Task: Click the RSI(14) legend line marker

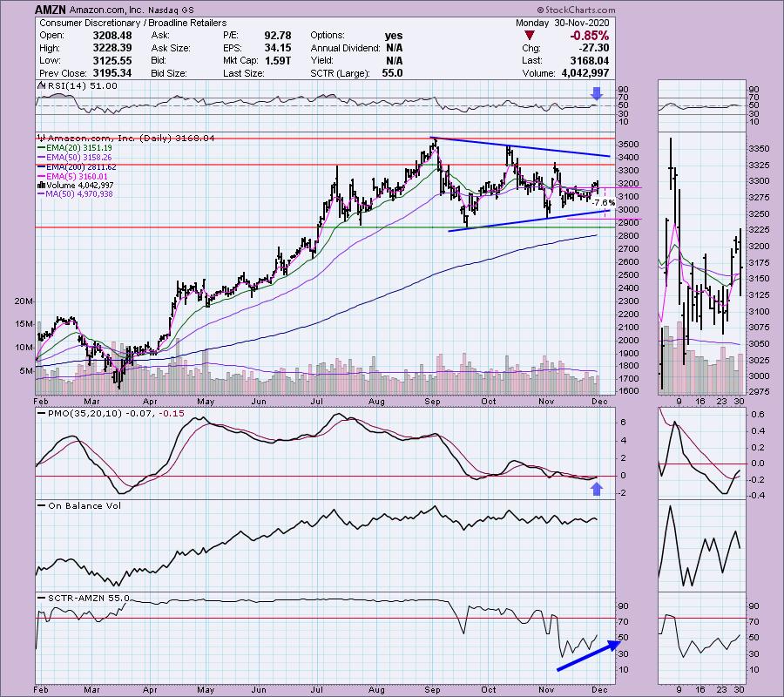Action: [x=40, y=85]
